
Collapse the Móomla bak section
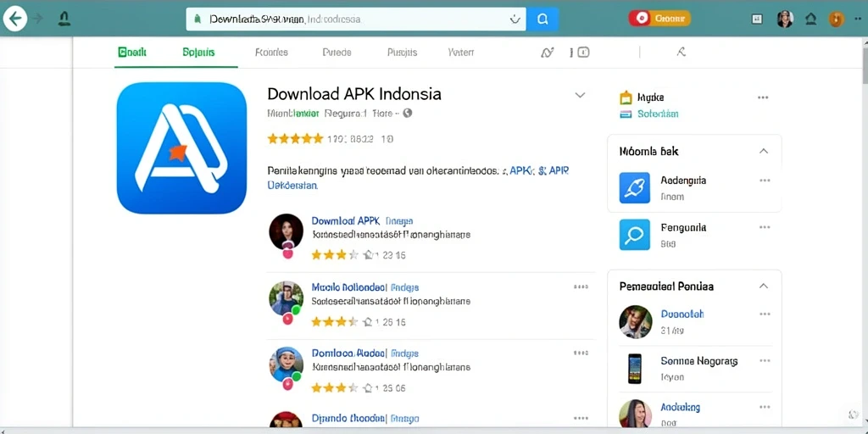point(764,151)
